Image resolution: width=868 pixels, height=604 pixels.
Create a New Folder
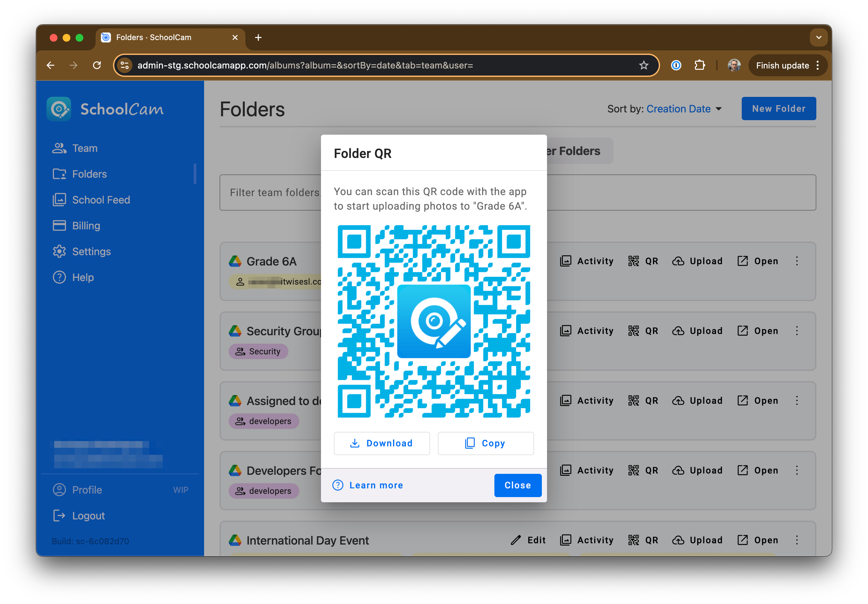pyautogui.click(x=779, y=109)
